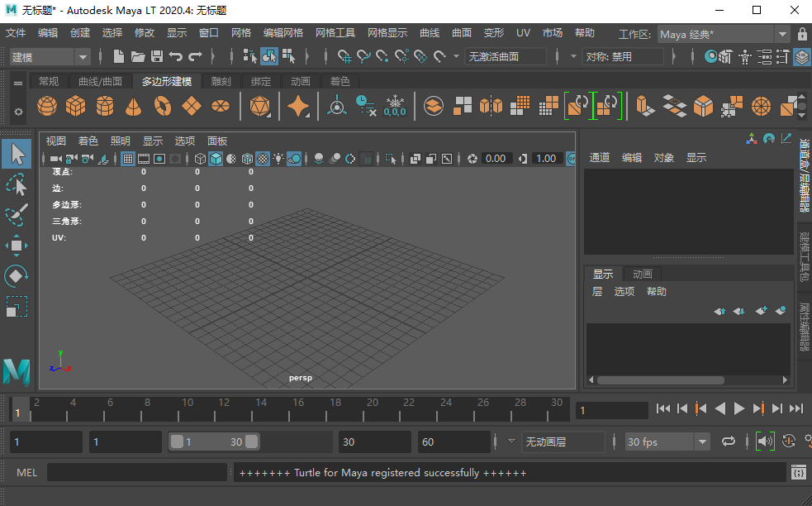
Task: Open the 建模工具包 side tab
Action: tap(805, 256)
